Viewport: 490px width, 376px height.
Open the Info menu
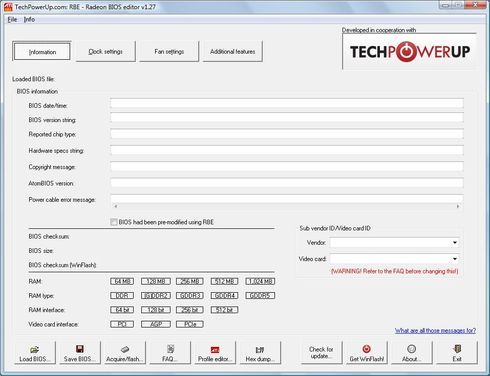[x=29, y=19]
